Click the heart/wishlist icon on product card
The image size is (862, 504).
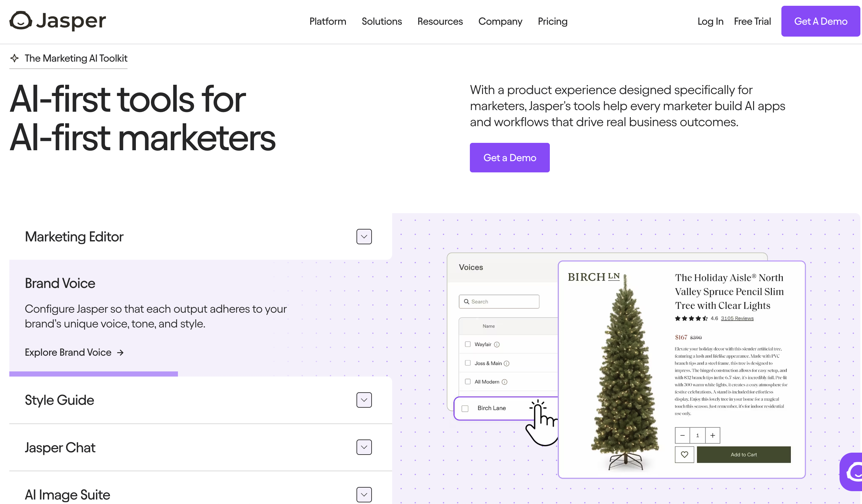click(x=684, y=454)
